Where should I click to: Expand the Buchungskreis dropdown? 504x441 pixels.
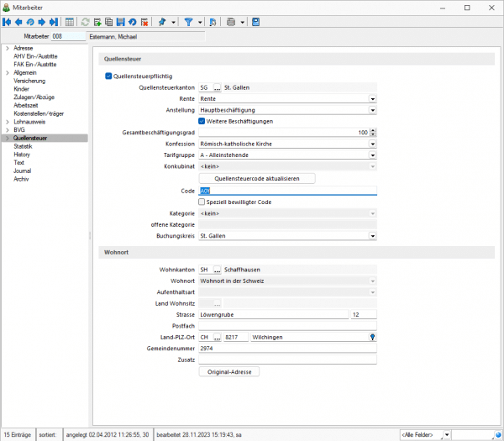pyautogui.click(x=372, y=236)
